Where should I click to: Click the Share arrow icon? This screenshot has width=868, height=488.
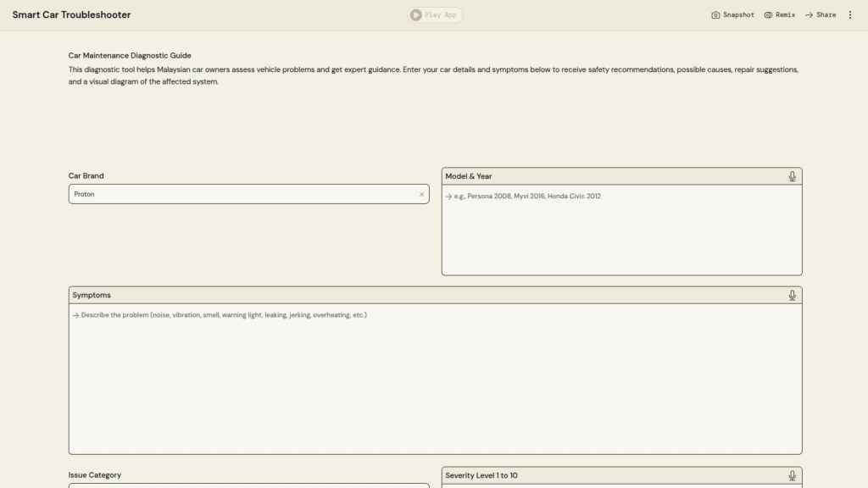click(809, 14)
